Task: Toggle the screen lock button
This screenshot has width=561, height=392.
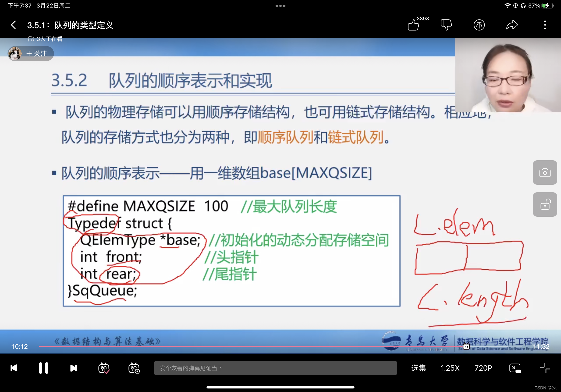Action: pos(545,204)
